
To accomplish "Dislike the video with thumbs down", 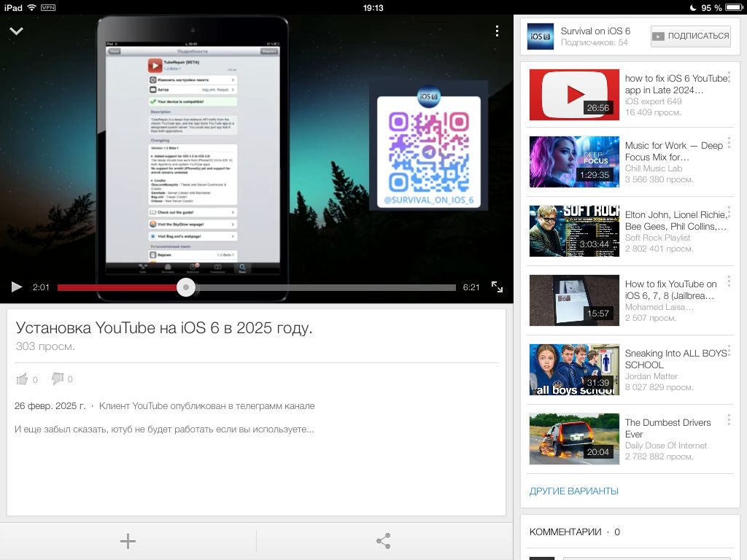I will point(58,379).
